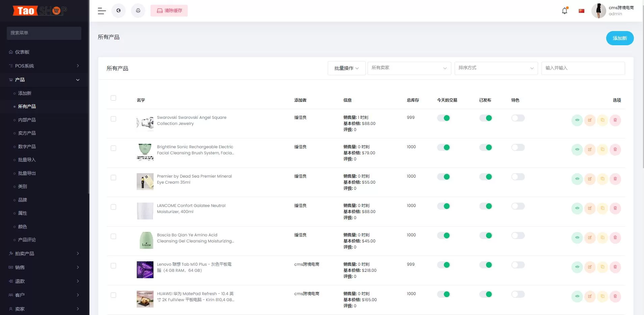Open the fullscreen globe icon
The width and height of the screenshot is (644, 315).
point(118,10)
